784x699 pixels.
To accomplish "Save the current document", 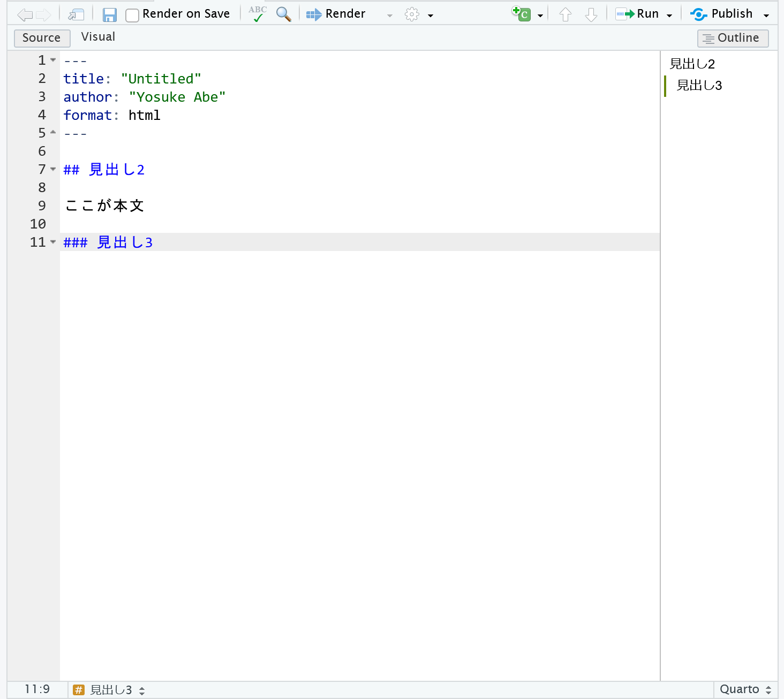I will (x=109, y=14).
